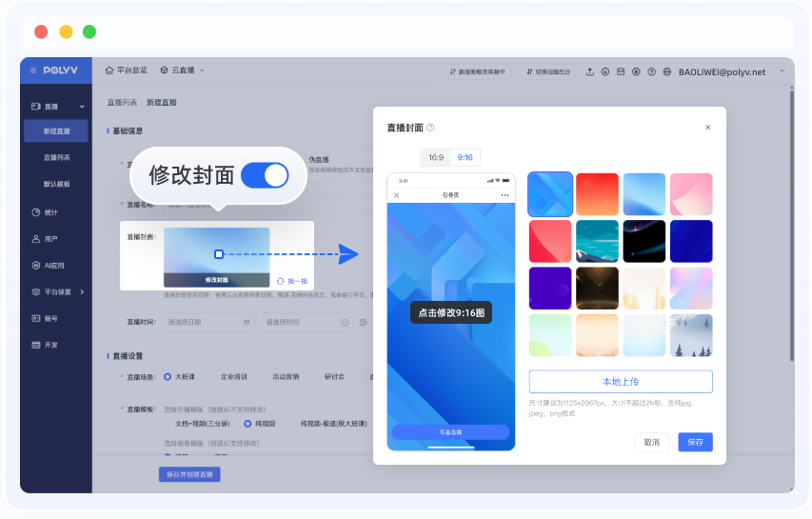812x519 pixels.
Task: Click the 换一换 refresh icon
Action: coord(280,281)
